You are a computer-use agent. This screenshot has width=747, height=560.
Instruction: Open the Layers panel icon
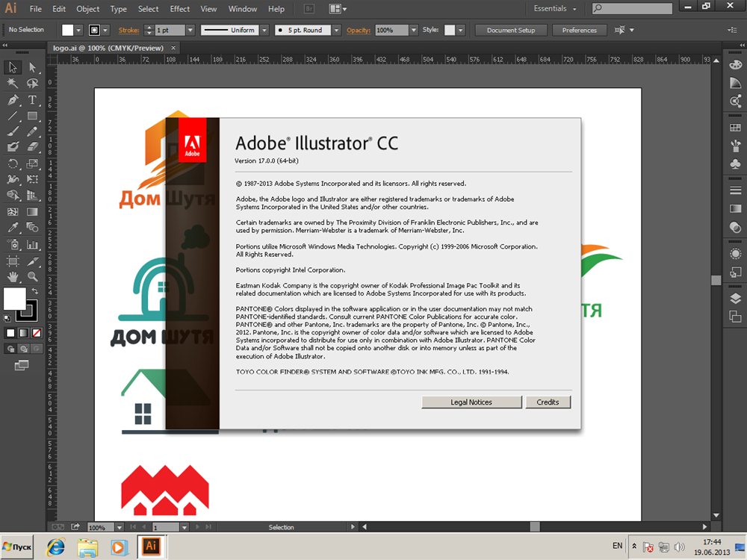click(x=735, y=298)
